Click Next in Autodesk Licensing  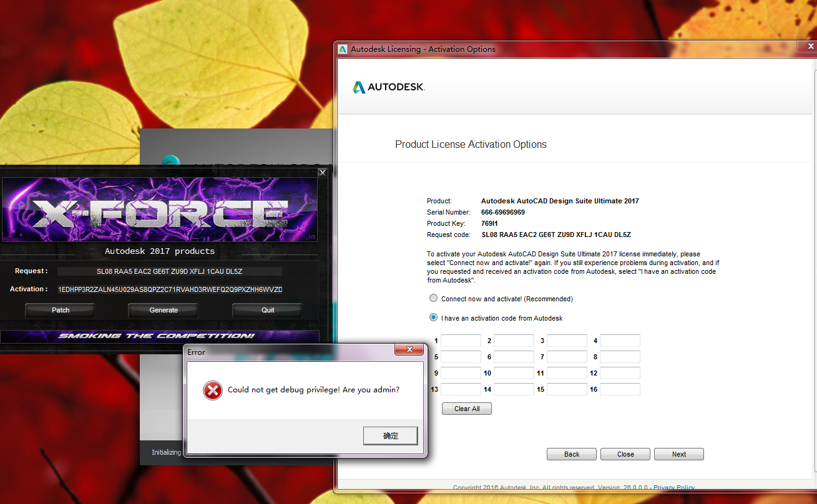[679, 454]
